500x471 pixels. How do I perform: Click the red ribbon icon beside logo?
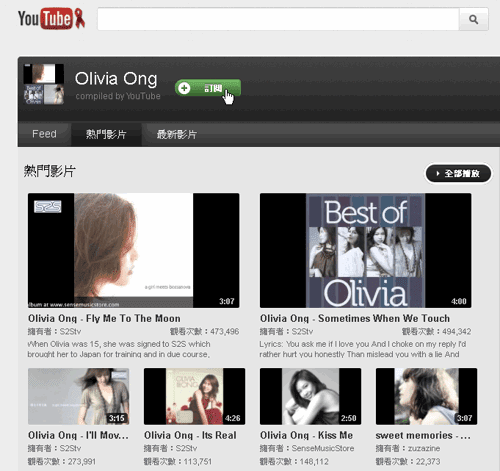click(x=79, y=18)
